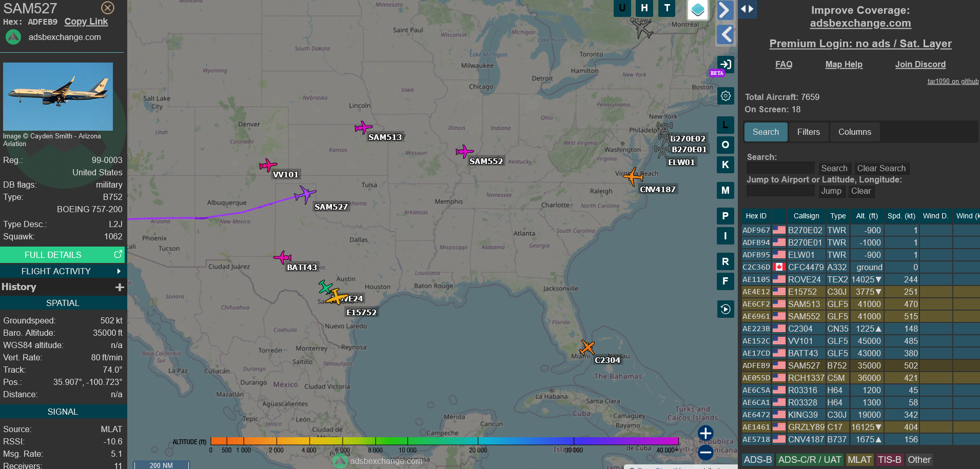Sort table by Hex ID column header
The height and width of the screenshot is (469, 980).
756,216
